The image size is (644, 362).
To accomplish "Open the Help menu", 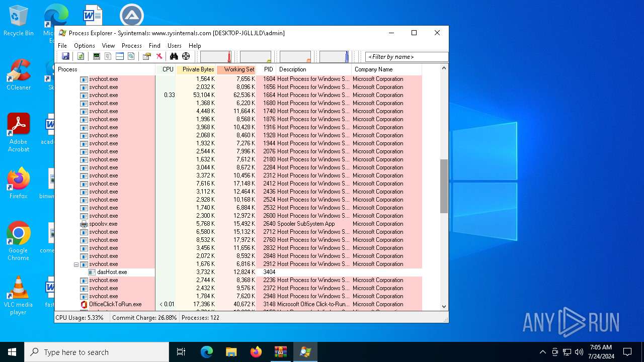I will point(195,45).
